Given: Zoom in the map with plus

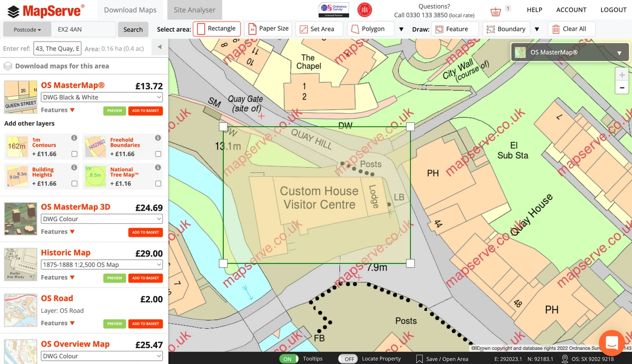Looking at the screenshot, I should click(x=622, y=75).
